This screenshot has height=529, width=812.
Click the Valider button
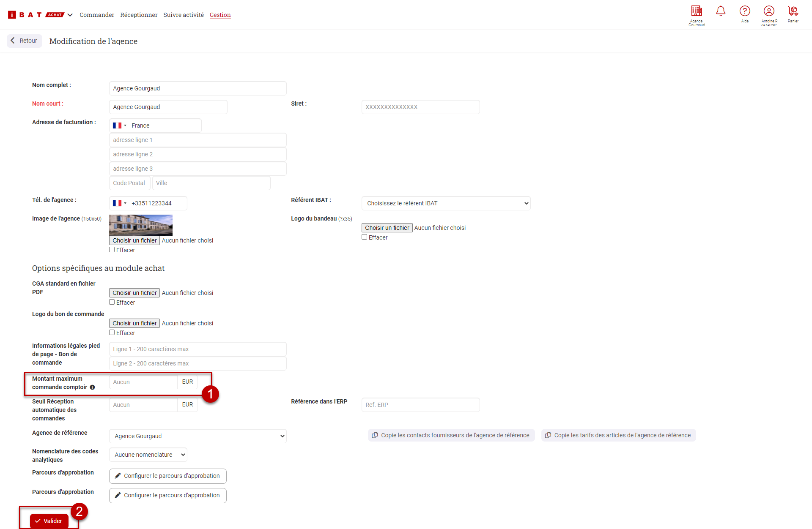[49, 521]
